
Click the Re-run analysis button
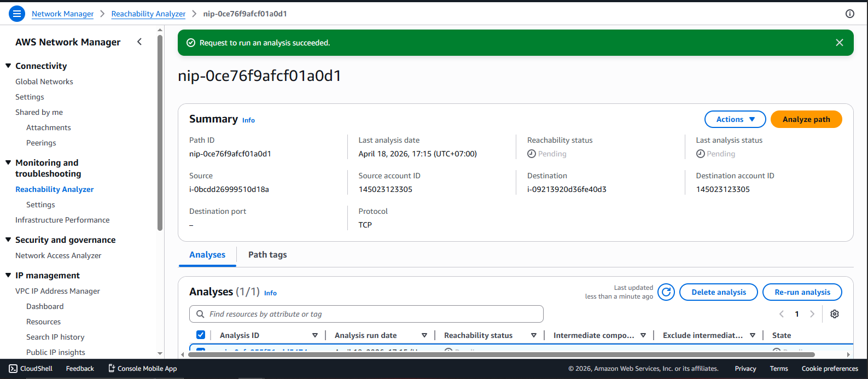[802, 292]
